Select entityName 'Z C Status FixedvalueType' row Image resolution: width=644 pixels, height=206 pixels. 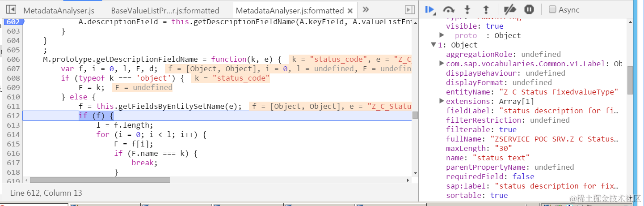click(532, 92)
